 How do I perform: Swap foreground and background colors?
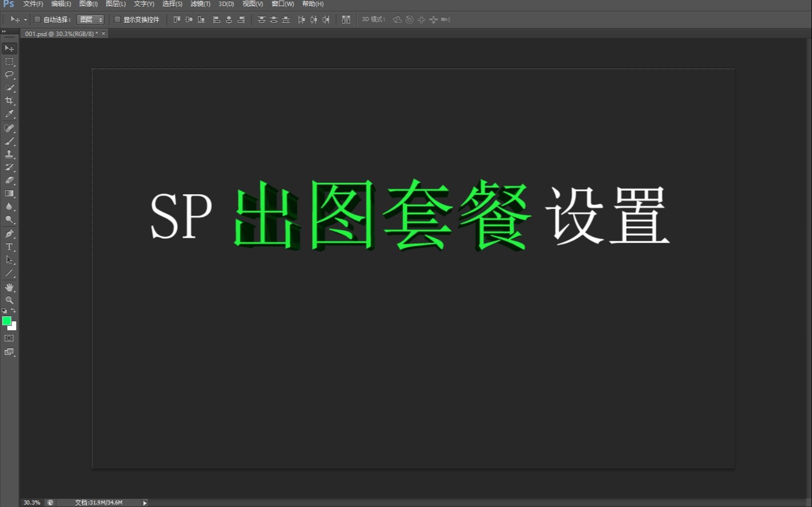[14, 311]
